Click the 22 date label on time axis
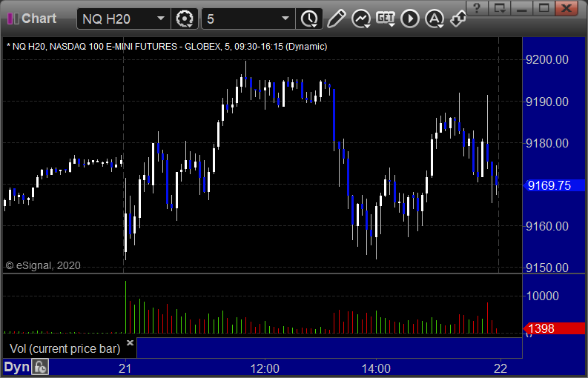Image resolution: width=588 pixels, height=378 pixels. pyautogui.click(x=501, y=368)
